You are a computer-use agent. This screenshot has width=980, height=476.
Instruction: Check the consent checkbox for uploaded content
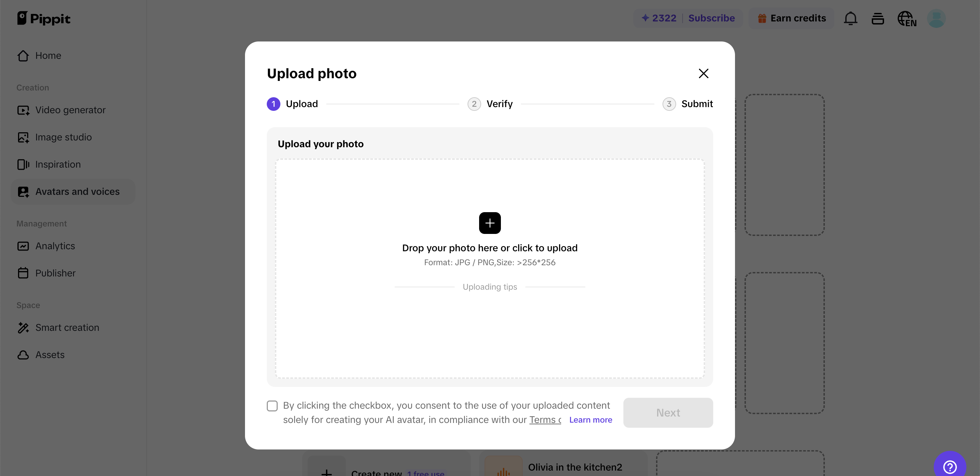[x=272, y=406]
